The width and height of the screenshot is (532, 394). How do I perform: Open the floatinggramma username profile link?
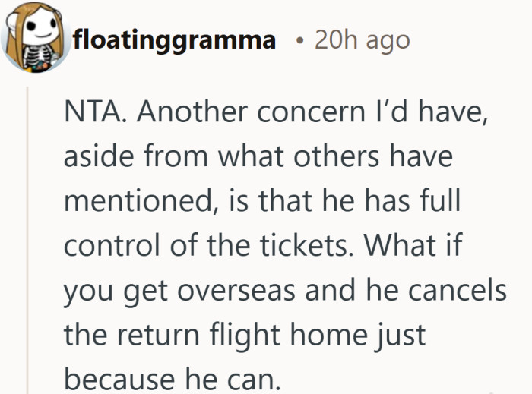174,40
